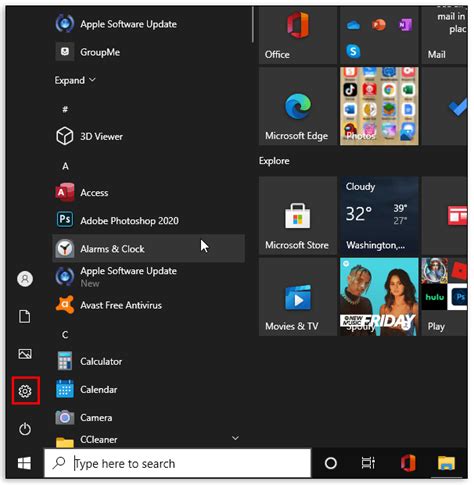The width and height of the screenshot is (474, 485).
Task: Expand the recently added apps list
Action: pyautogui.click(x=75, y=80)
